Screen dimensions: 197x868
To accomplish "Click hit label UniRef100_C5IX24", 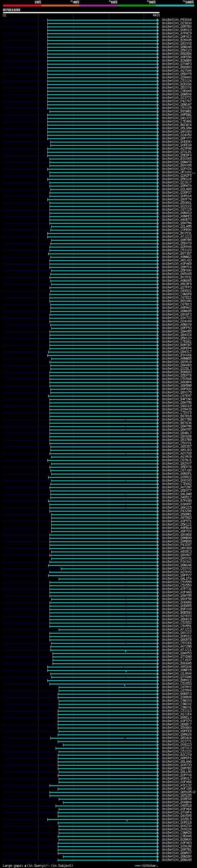I will [x=177, y=81].
